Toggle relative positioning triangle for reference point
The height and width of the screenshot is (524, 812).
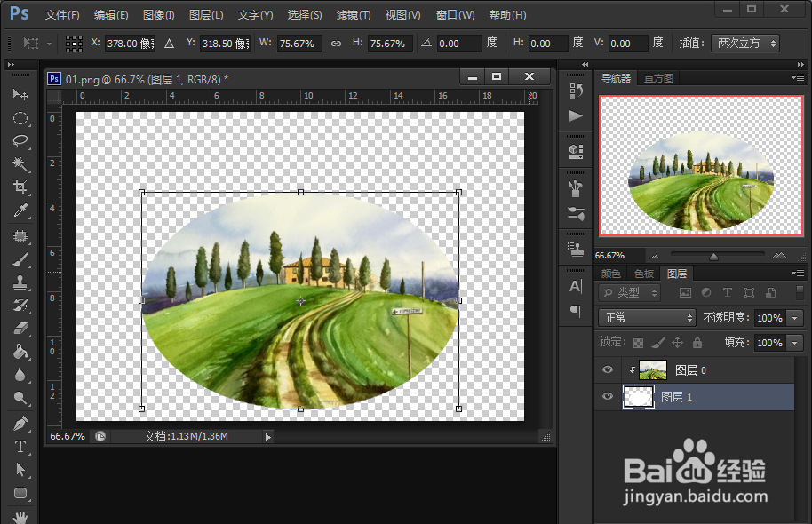[x=170, y=44]
